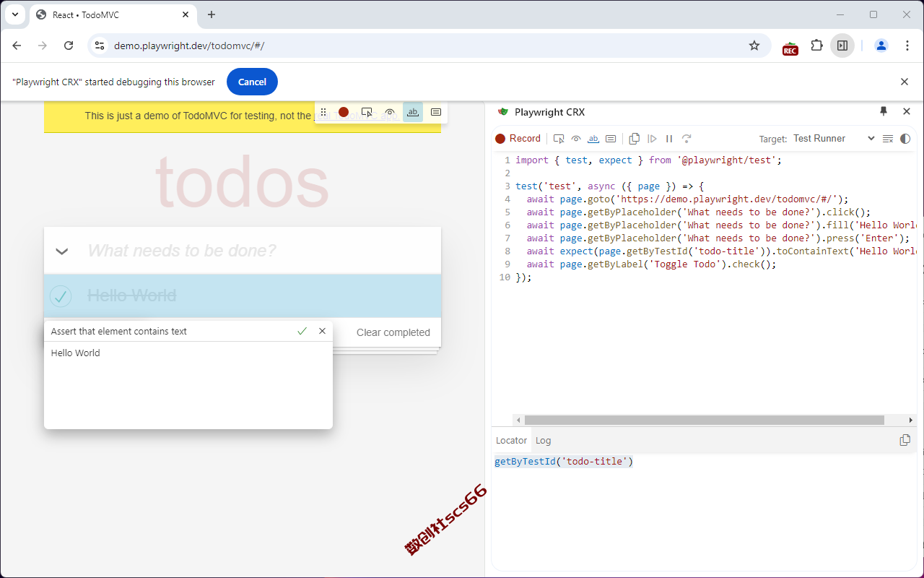Click the address bar URL
Viewport: 924px width, 578px height.
189,46
